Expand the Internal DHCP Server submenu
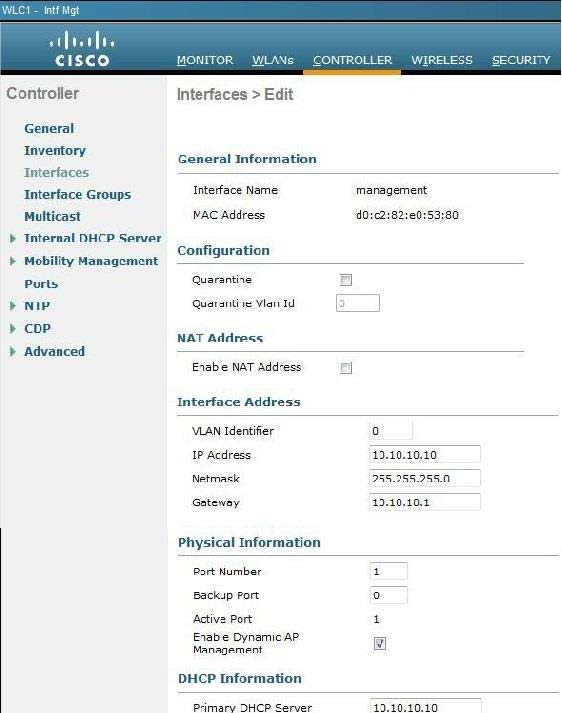This screenshot has height=713, width=562. coord(13,238)
